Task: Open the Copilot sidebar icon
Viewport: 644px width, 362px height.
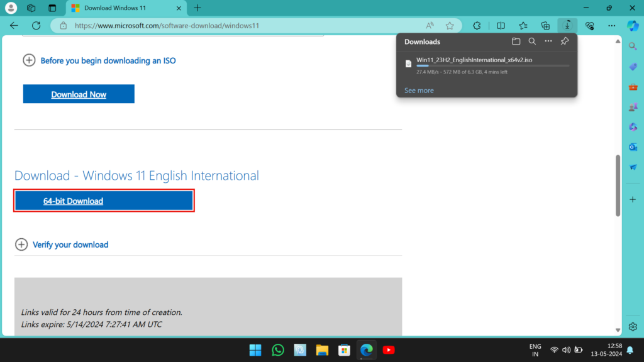Action: coord(633,25)
